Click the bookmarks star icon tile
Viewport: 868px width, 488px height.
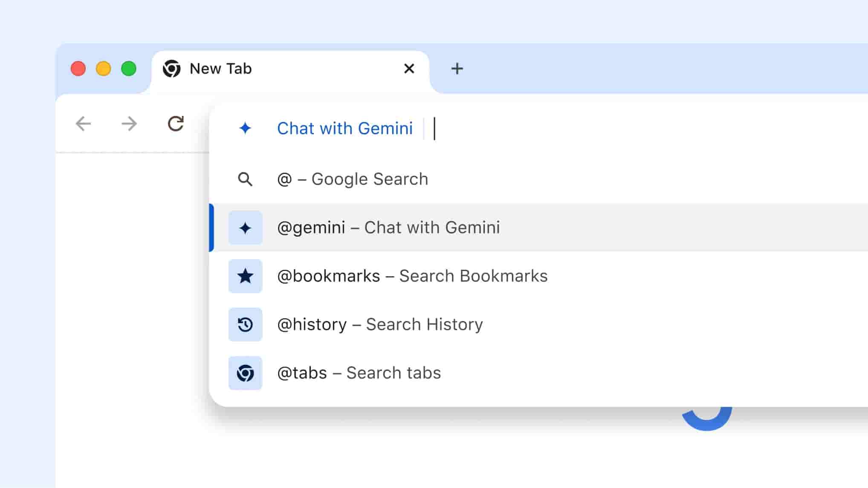click(245, 276)
